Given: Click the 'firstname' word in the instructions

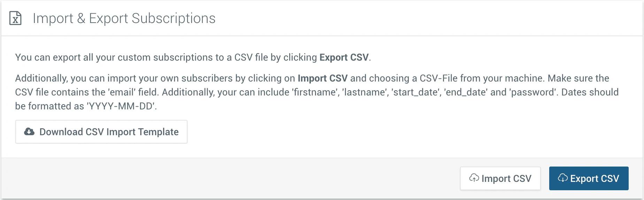Looking at the screenshot, I should (x=316, y=92).
